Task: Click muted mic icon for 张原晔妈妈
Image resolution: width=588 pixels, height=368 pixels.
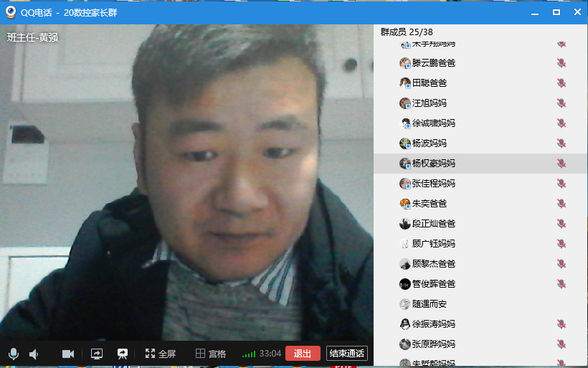Action: 561,344
